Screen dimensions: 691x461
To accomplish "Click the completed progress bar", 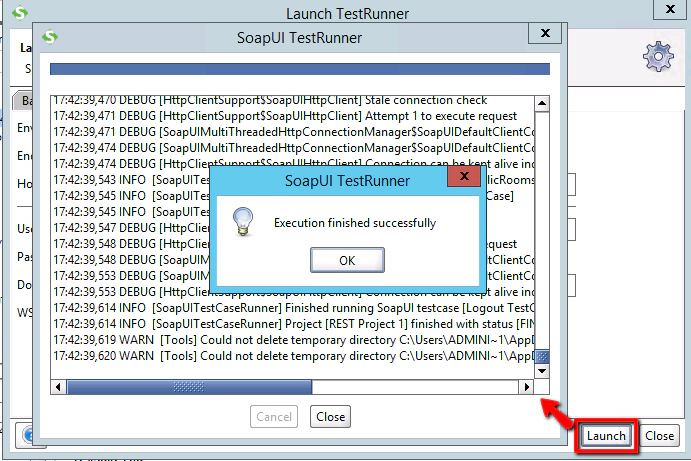I will [300, 69].
